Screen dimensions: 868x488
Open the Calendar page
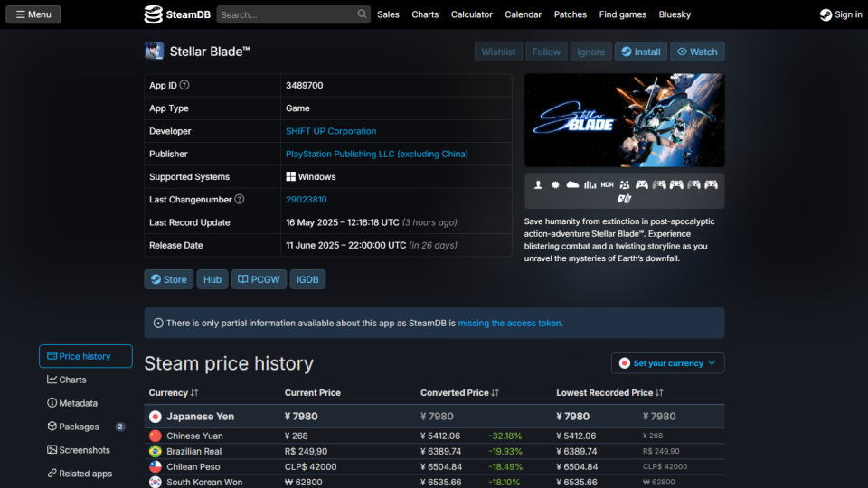524,14
